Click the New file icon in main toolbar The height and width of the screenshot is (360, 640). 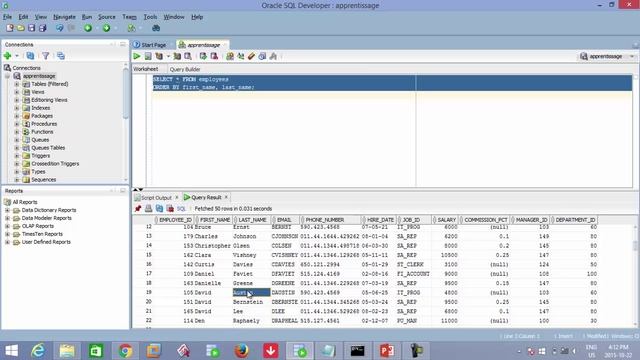point(10,28)
